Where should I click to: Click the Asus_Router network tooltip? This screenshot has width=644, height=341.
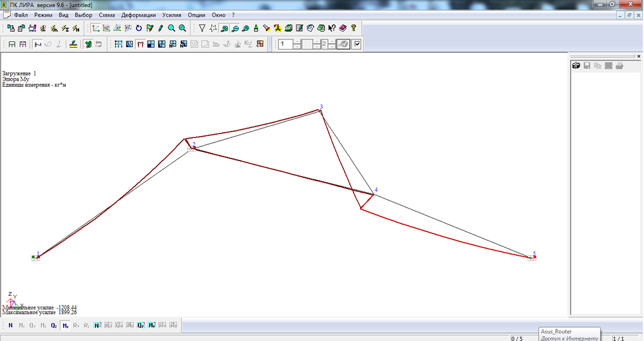point(569,335)
